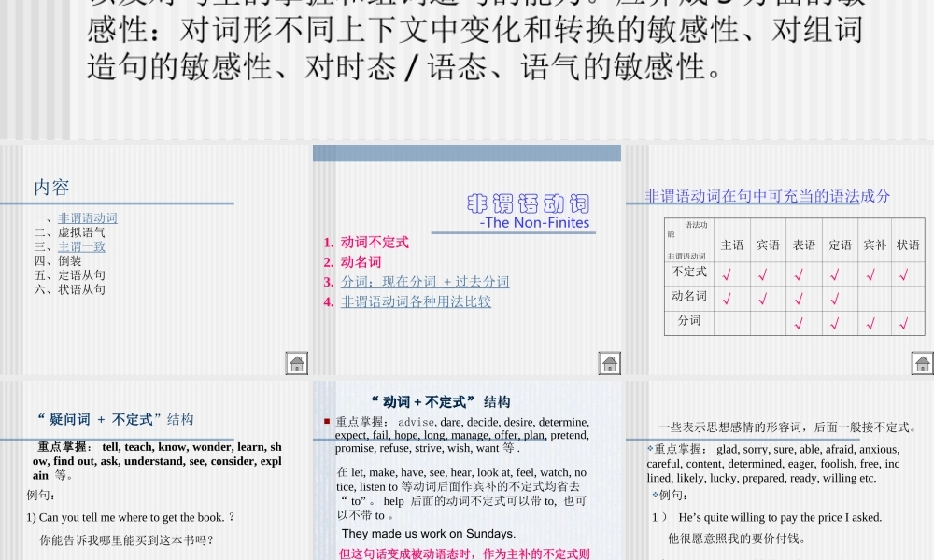The height and width of the screenshot is (560, 934).
Task: Click the “动词 + 不定式”结构 slide title
Action: pos(441,401)
